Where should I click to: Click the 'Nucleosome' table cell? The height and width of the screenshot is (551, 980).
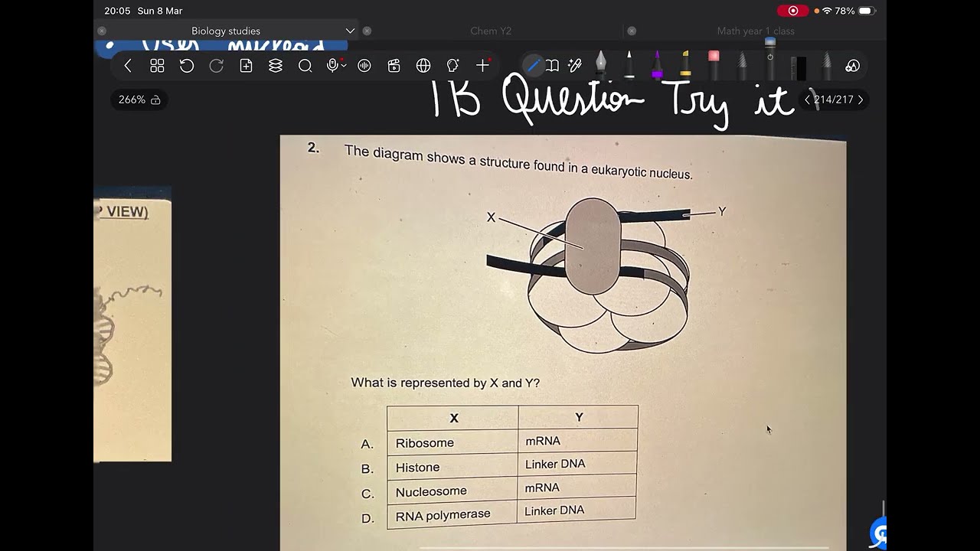click(452, 491)
